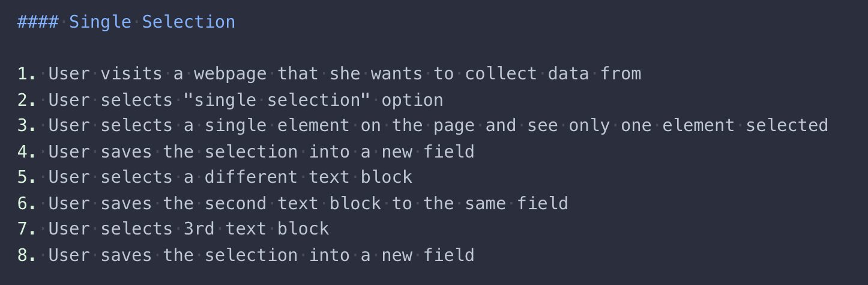Click list number 3 at line start
The width and height of the screenshot is (868, 285).
pyautogui.click(x=27, y=126)
